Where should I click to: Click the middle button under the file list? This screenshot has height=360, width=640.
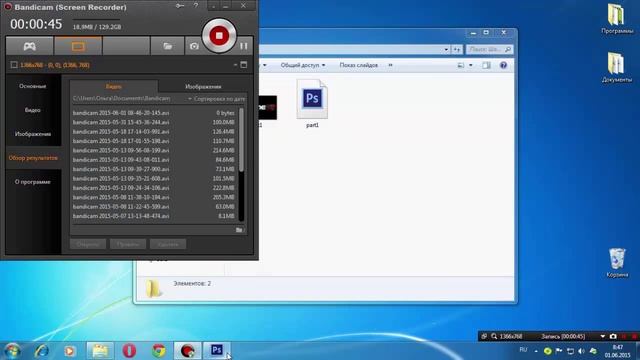click(x=128, y=244)
